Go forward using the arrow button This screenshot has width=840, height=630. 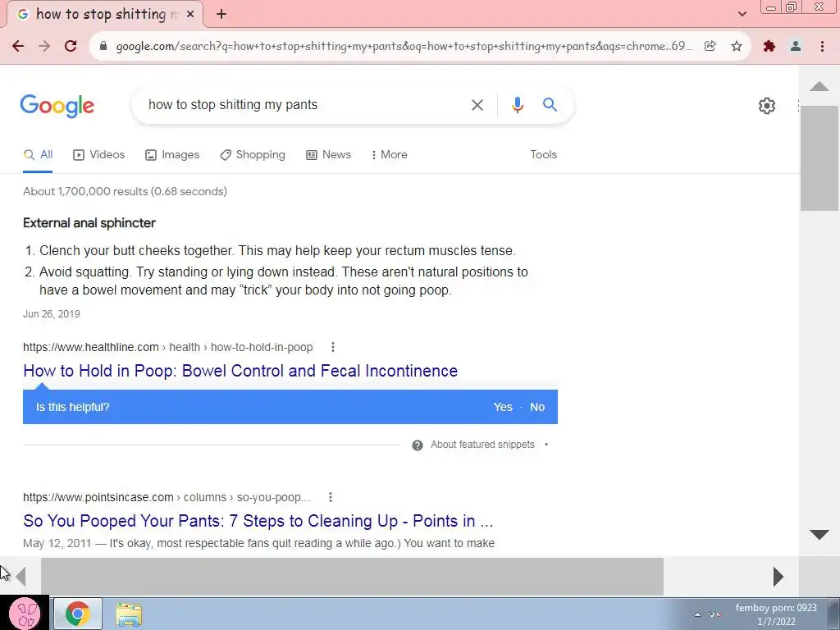click(x=44, y=46)
